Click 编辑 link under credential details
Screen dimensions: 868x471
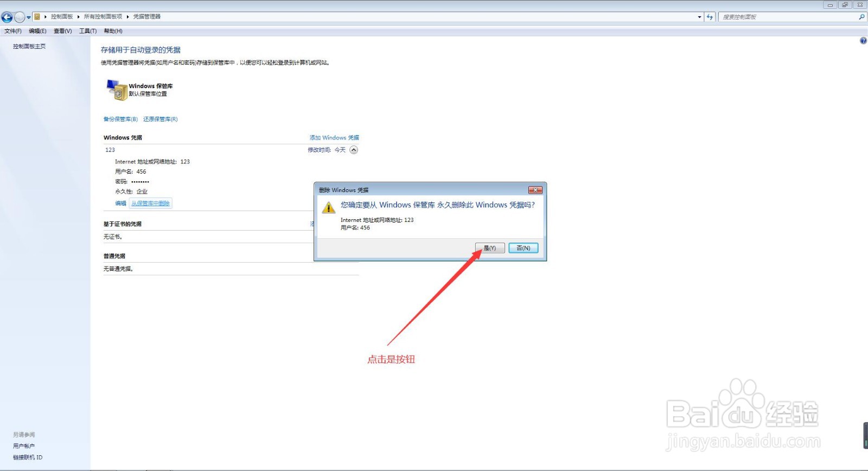[x=120, y=203]
